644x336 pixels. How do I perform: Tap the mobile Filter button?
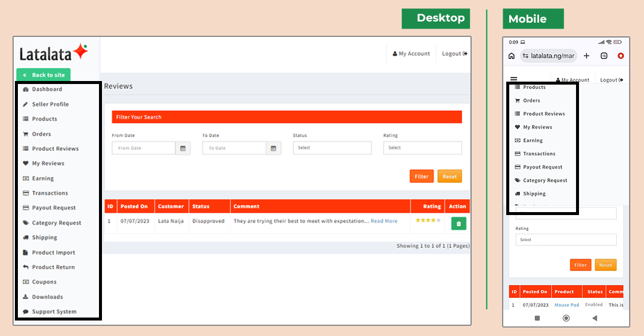tap(580, 265)
